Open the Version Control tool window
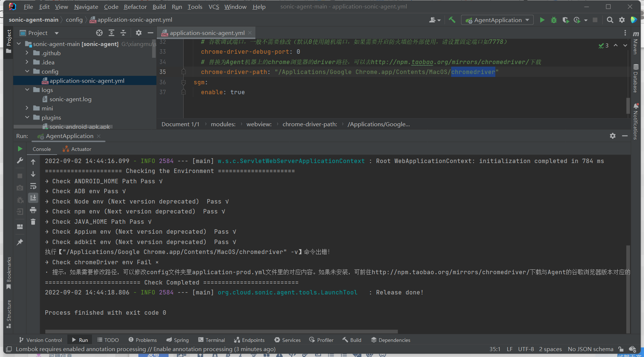This screenshot has height=357, width=644. click(x=40, y=340)
